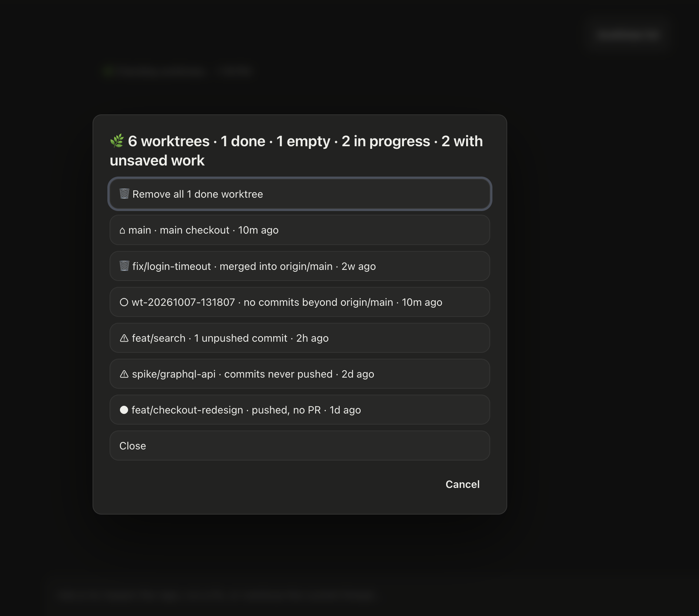Select the wt-20261007-131807 empty worktree

pyautogui.click(x=300, y=302)
